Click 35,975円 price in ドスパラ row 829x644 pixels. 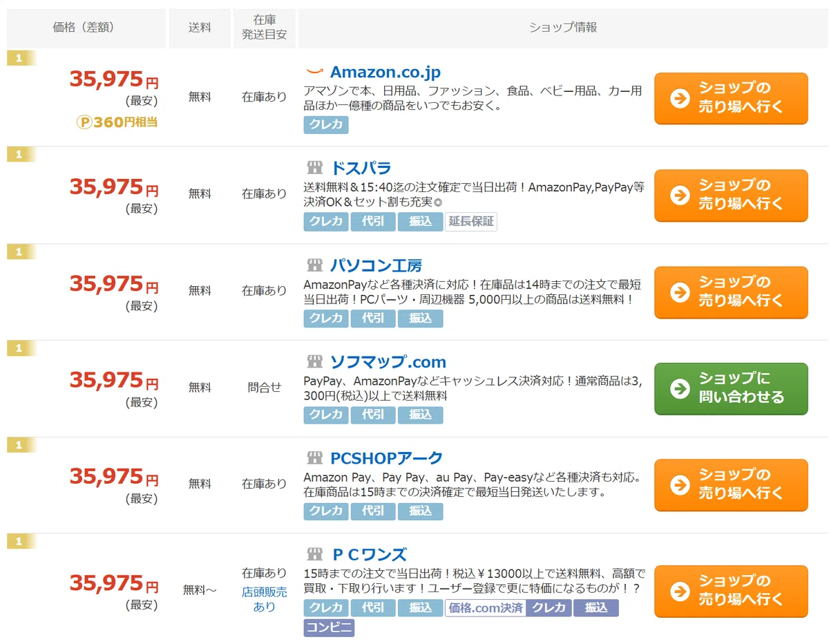tap(114, 187)
